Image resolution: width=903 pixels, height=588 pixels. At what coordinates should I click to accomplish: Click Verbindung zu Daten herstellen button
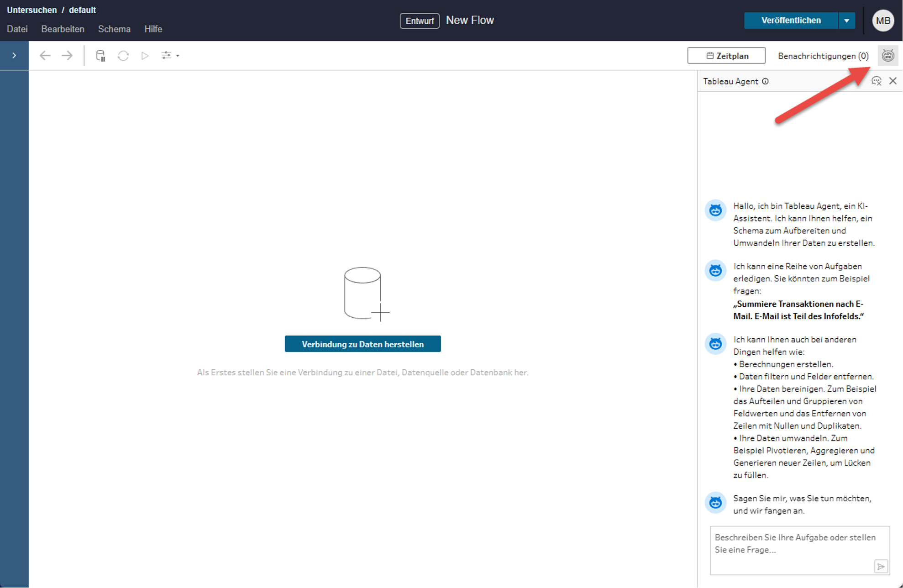(x=362, y=344)
